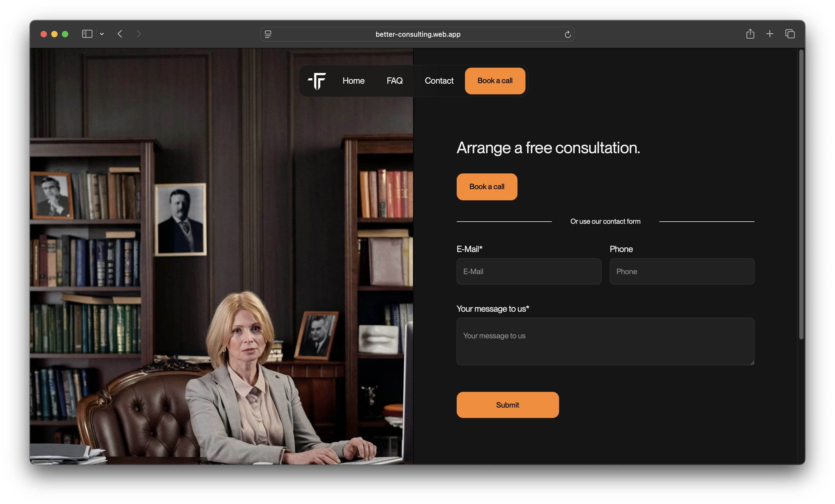
Task: Click the green full-screen window button
Action: tap(65, 34)
